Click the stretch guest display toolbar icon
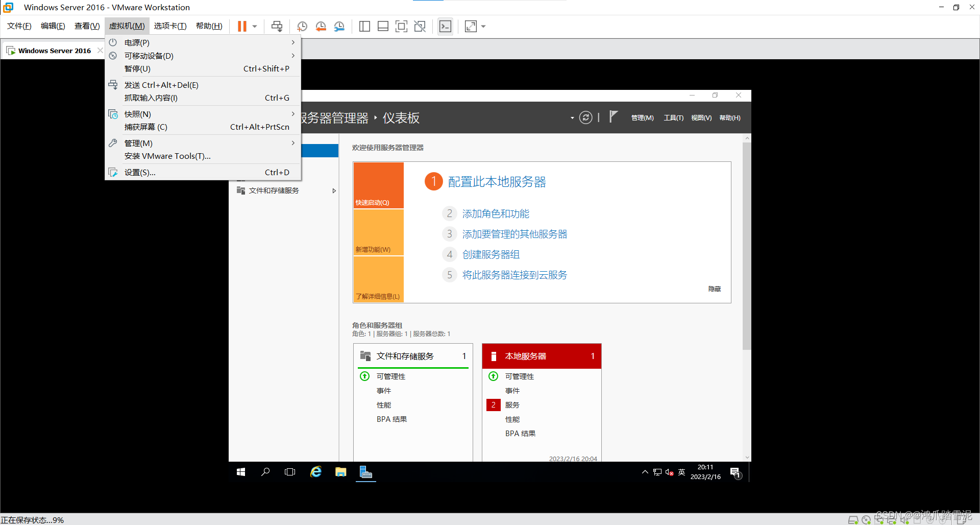 point(471,26)
